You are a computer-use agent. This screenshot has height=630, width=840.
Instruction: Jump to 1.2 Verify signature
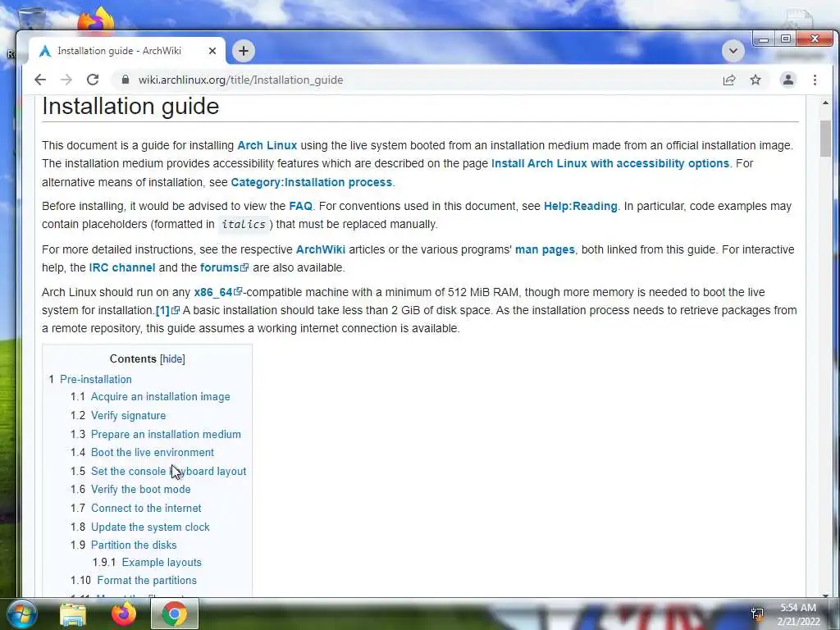tap(128, 416)
